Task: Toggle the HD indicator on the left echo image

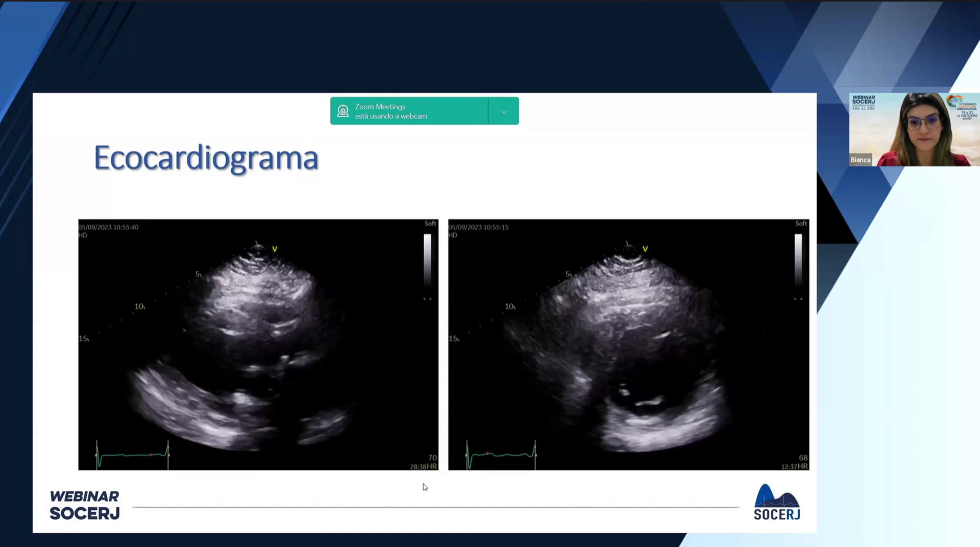Action: [83, 235]
